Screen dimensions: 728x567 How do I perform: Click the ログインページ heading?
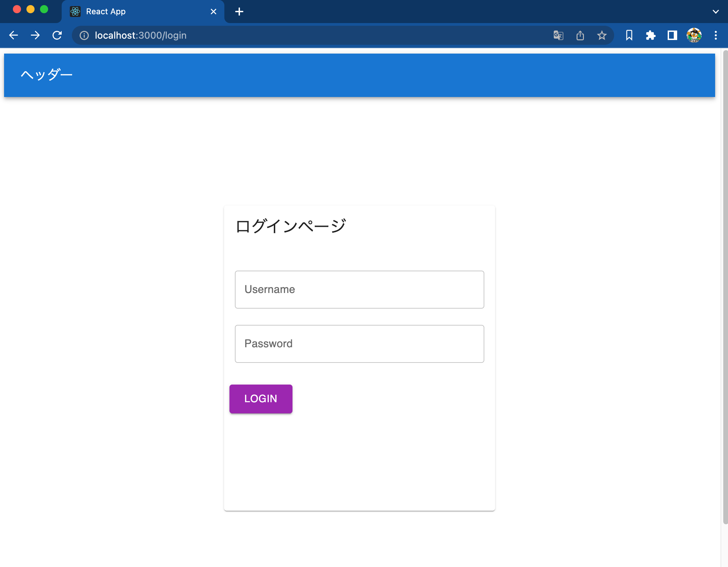click(x=291, y=224)
